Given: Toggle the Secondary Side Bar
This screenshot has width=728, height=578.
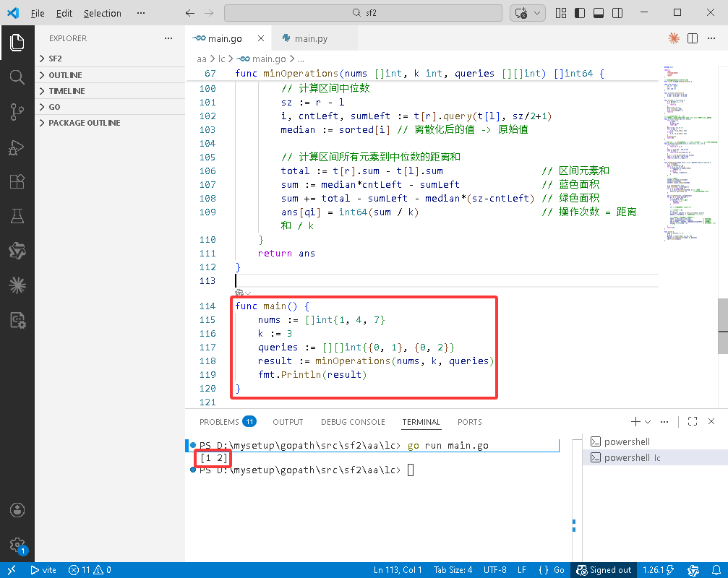Looking at the screenshot, I should point(617,13).
